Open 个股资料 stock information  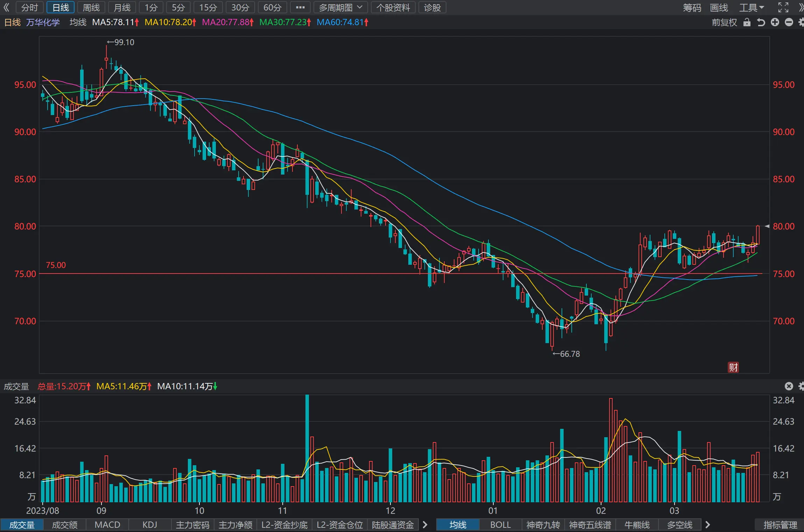(393, 7)
